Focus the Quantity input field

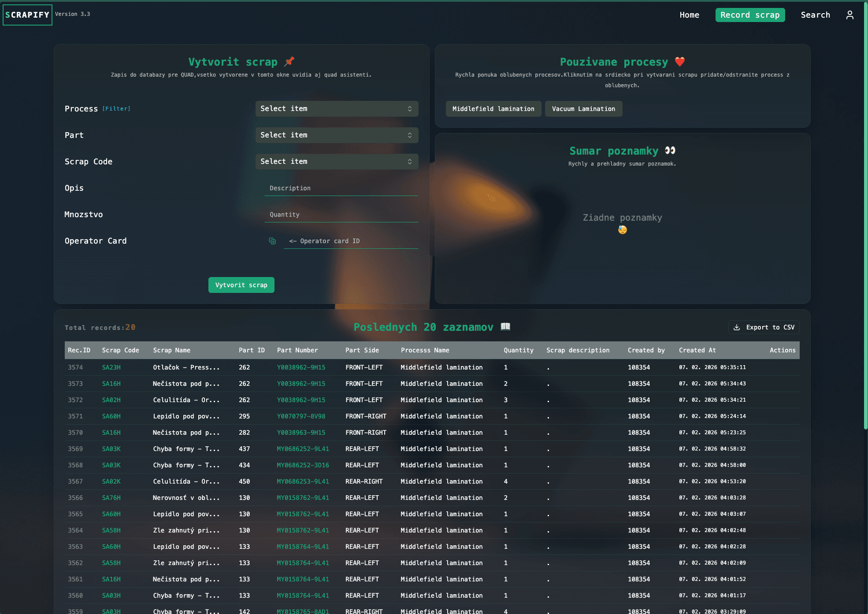(x=341, y=215)
